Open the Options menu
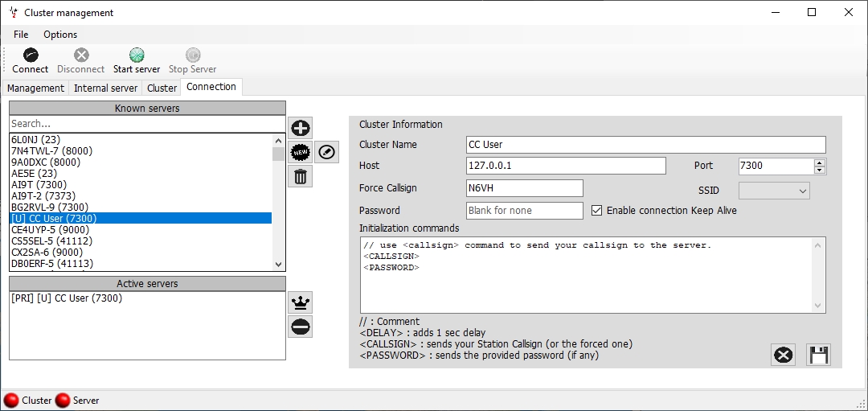This screenshot has height=411, width=868. [x=60, y=35]
